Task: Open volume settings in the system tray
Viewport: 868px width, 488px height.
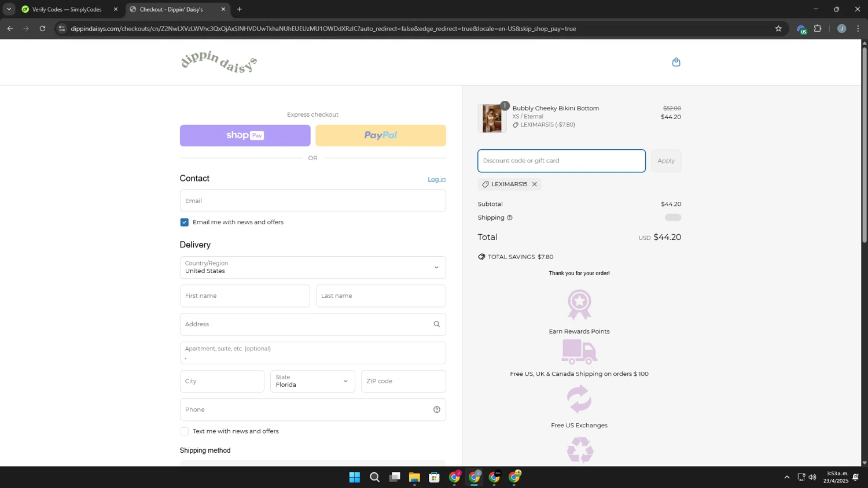Action: pyautogui.click(x=812, y=477)
